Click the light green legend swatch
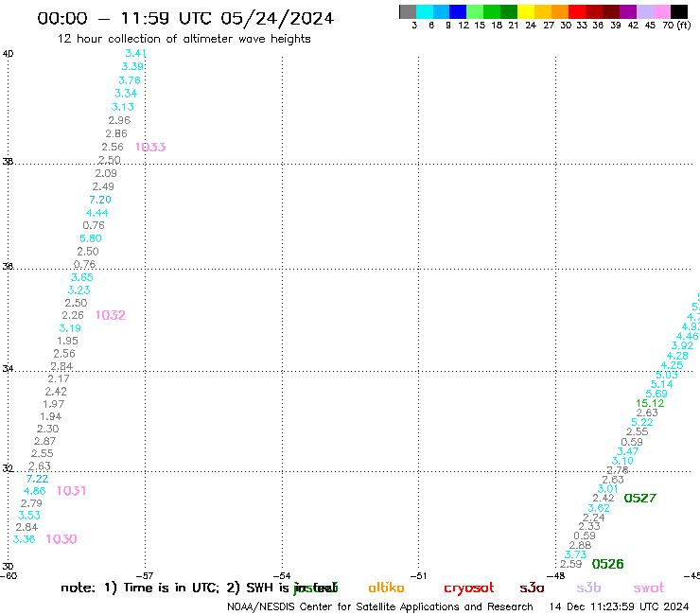The height and width of the screenshot is (615, 700). coord(475,11)
